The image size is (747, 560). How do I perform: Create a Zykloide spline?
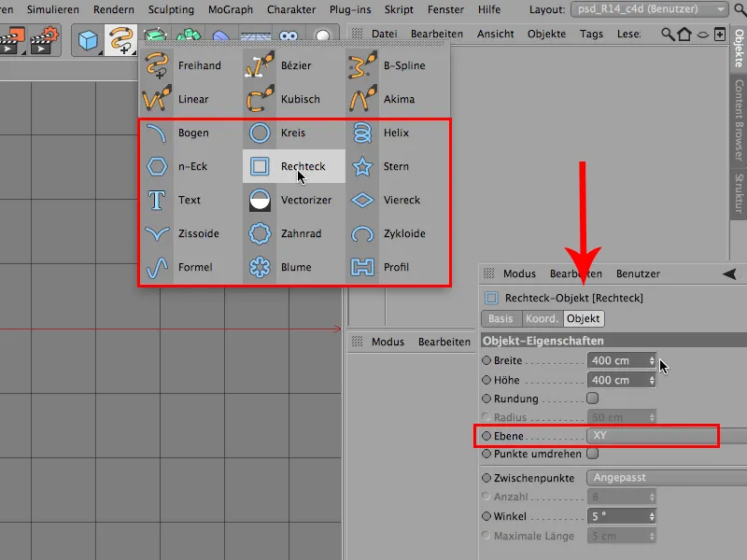pos(396,233)
